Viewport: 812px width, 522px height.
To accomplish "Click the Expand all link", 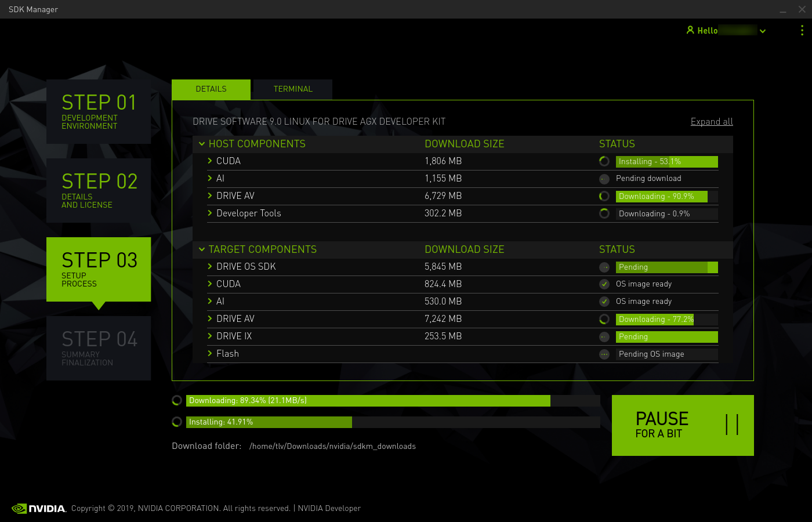I will [712, 121].
